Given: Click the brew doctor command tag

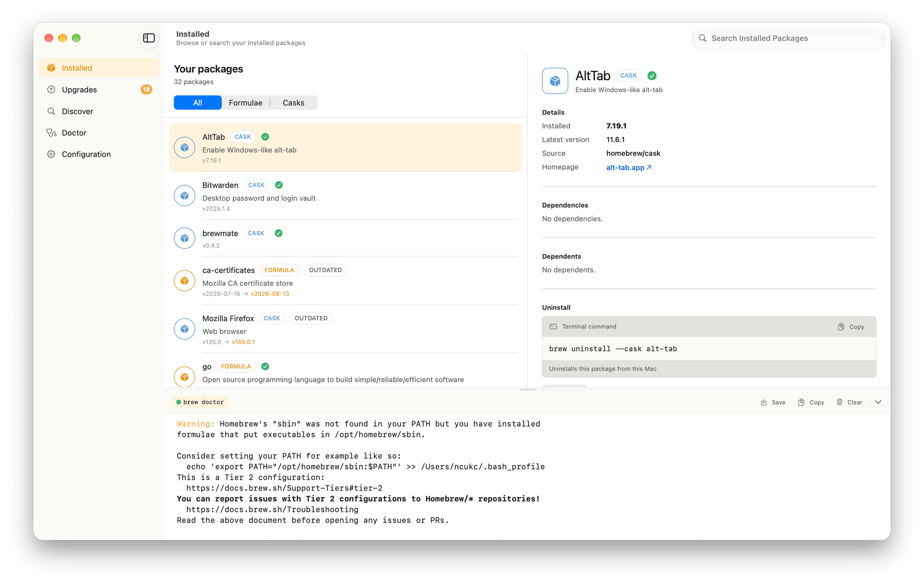Looking at the screenshot, I should (x=200, y=403).
